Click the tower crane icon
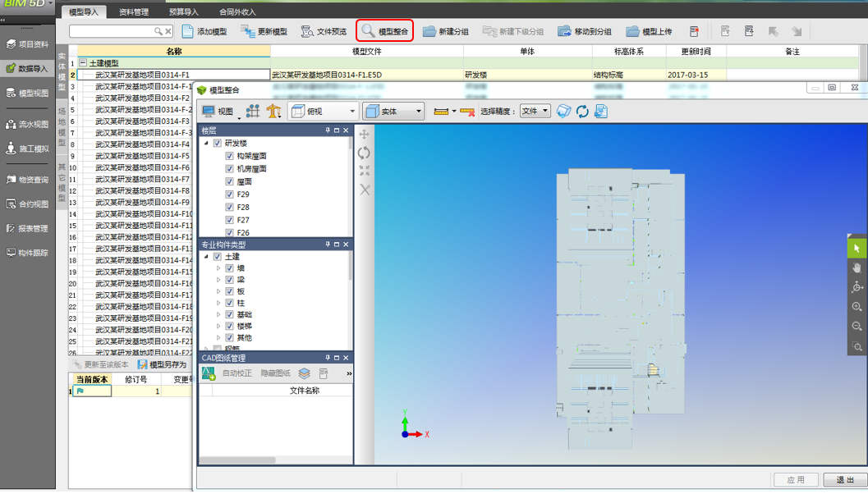Screen dimensions: 868x494 pyautogui.click(x=273, y=112)
